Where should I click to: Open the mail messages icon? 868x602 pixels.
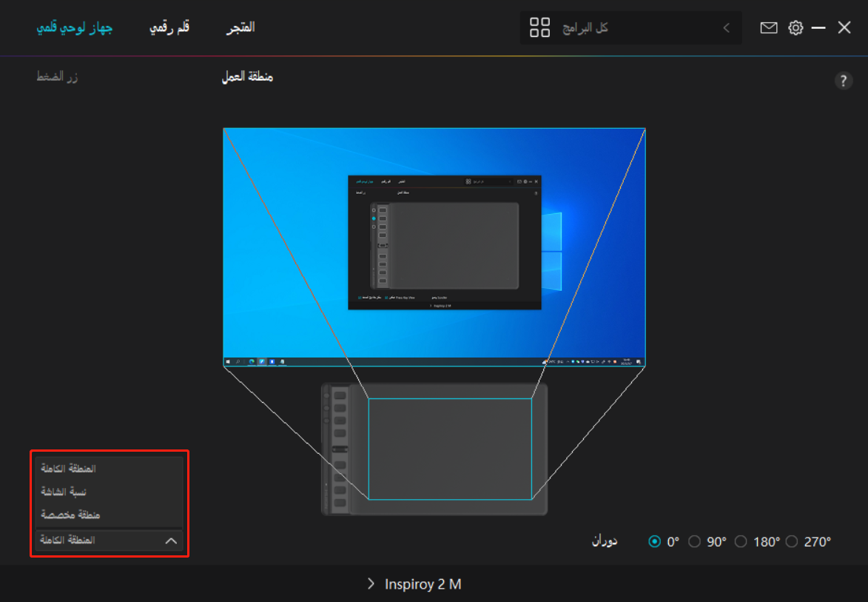click(x=769, y=28)
